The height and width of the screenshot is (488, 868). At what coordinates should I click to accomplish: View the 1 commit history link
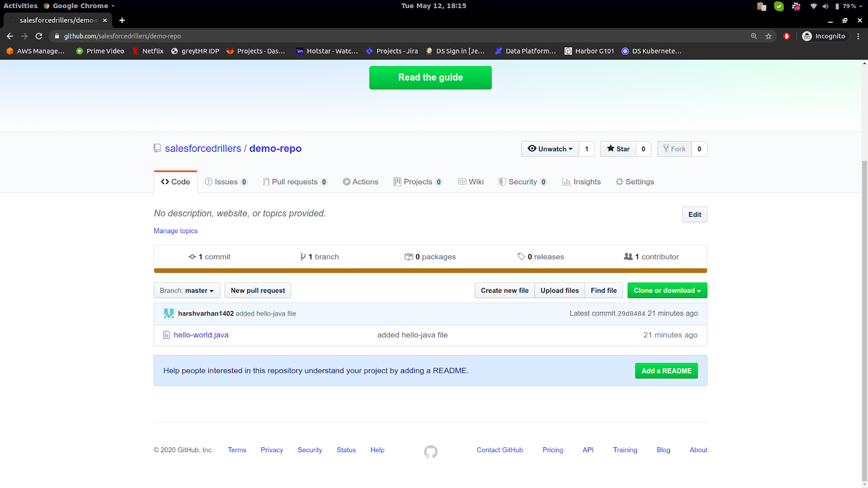point(209,257)
